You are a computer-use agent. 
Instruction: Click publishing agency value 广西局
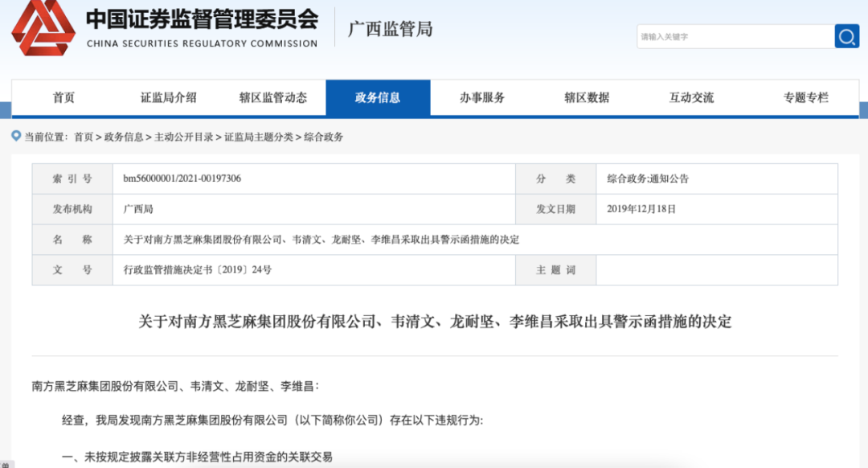coord(138,209)
